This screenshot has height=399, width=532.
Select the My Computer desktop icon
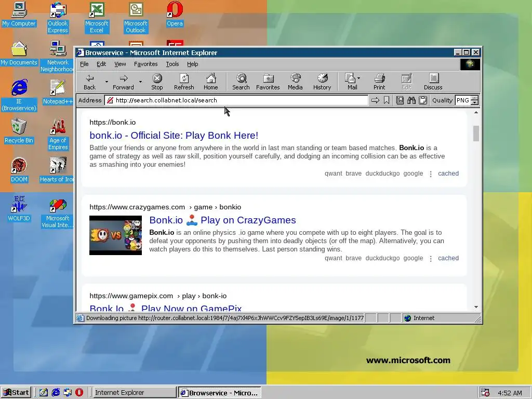pyautogui.click(x=19, y=15)
